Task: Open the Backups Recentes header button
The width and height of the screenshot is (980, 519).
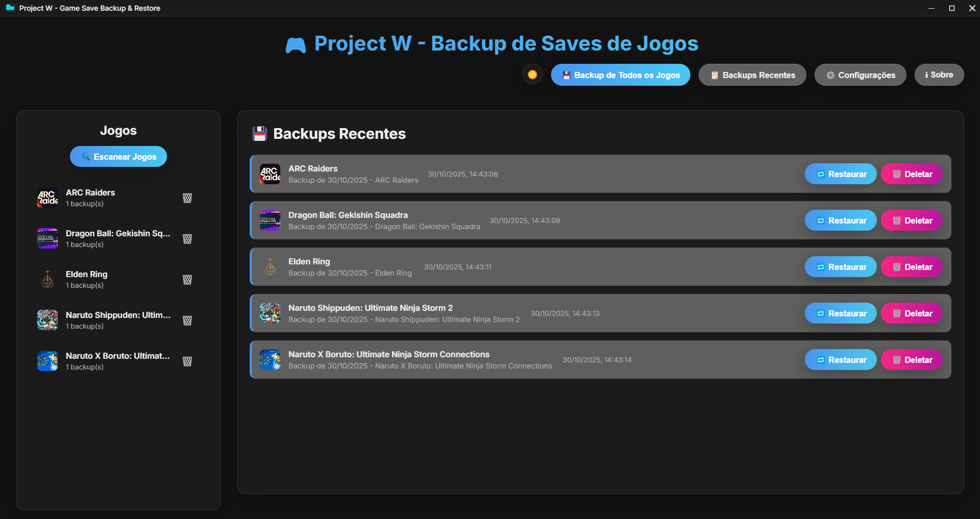Action: point(752,75)
